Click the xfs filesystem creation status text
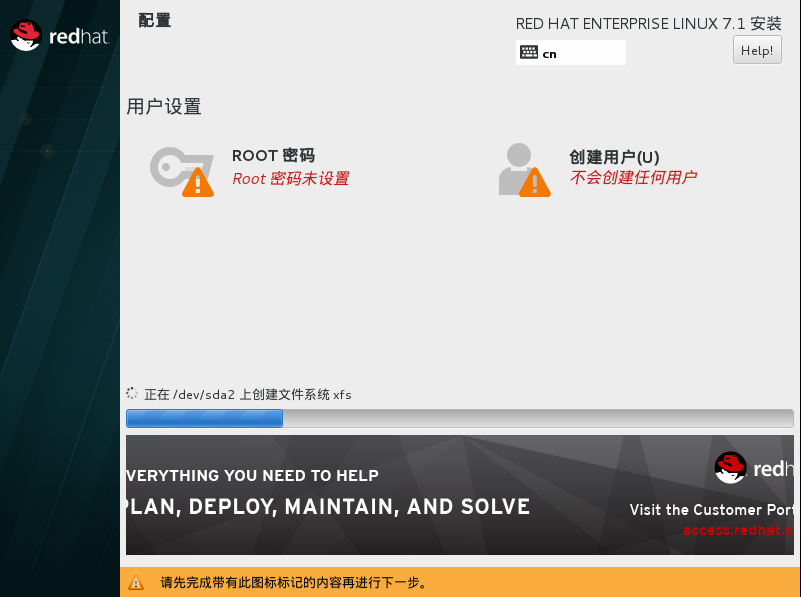This screenshot has width=801, height=597. coord(248,394)
